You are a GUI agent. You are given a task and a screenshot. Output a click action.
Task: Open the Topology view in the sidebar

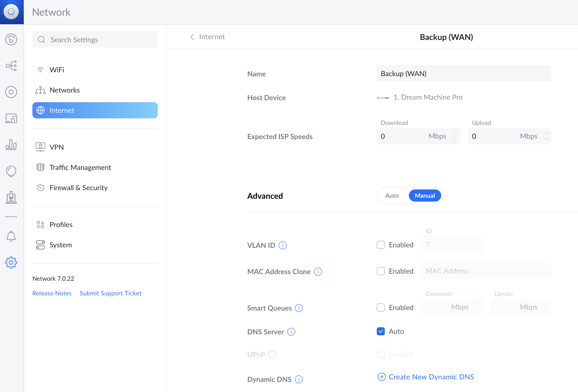coord(11,66)
